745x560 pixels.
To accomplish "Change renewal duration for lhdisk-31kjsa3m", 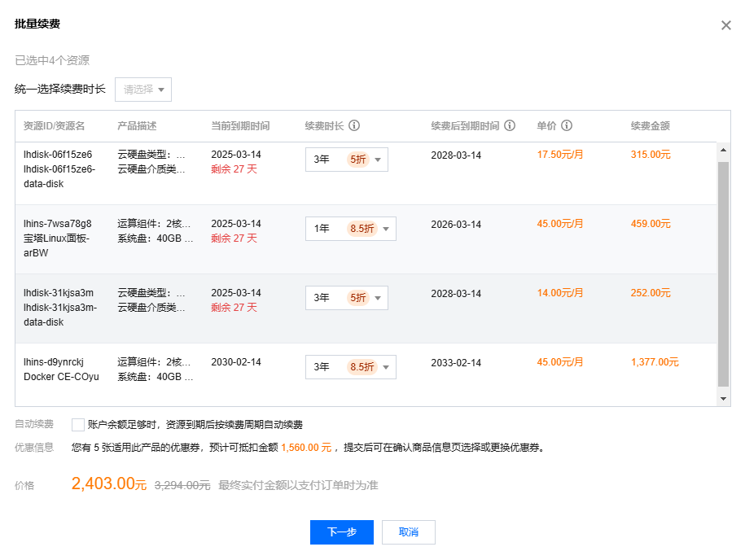I will [347, 298].
